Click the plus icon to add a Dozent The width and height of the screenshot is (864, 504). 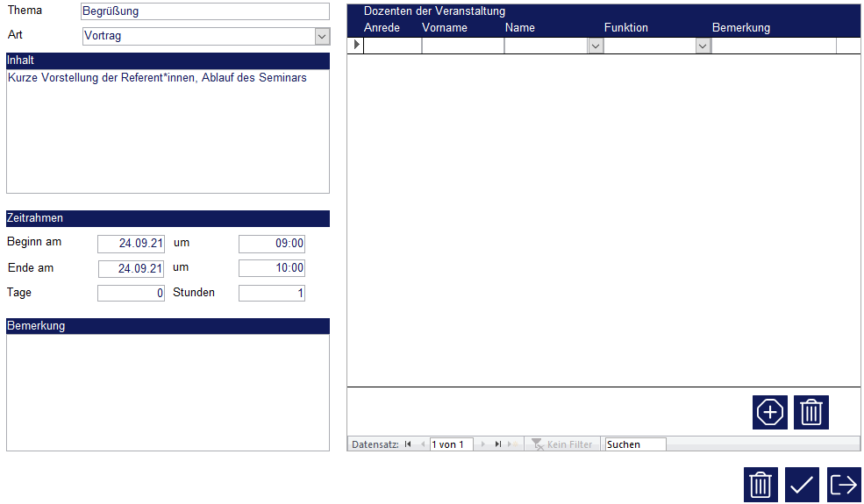pyautogui.click(x=769, y=412)
